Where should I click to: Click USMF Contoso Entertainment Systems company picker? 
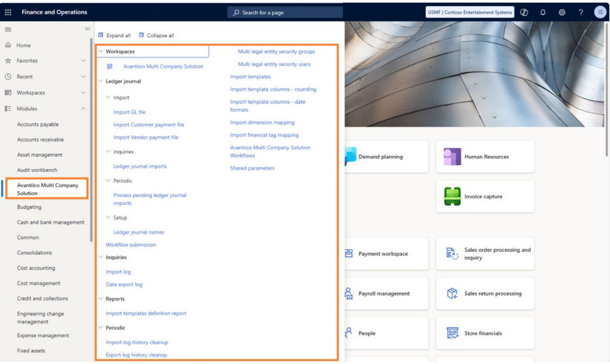(x=470, y=12)
